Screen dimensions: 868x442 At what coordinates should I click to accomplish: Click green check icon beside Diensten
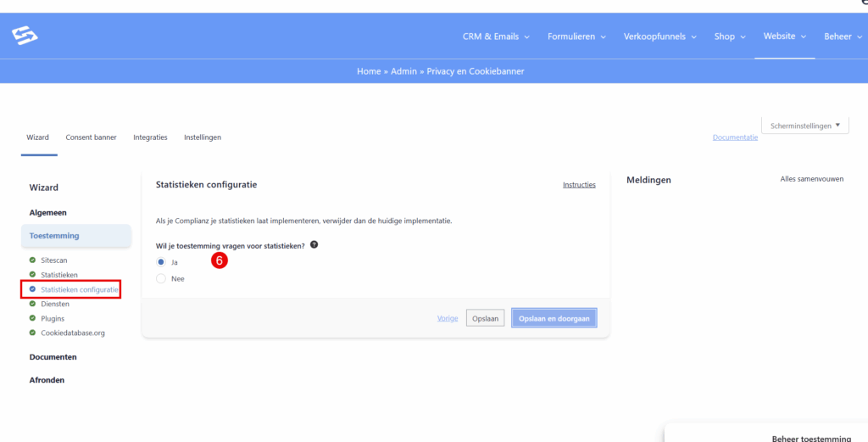(x=33, y=304)
